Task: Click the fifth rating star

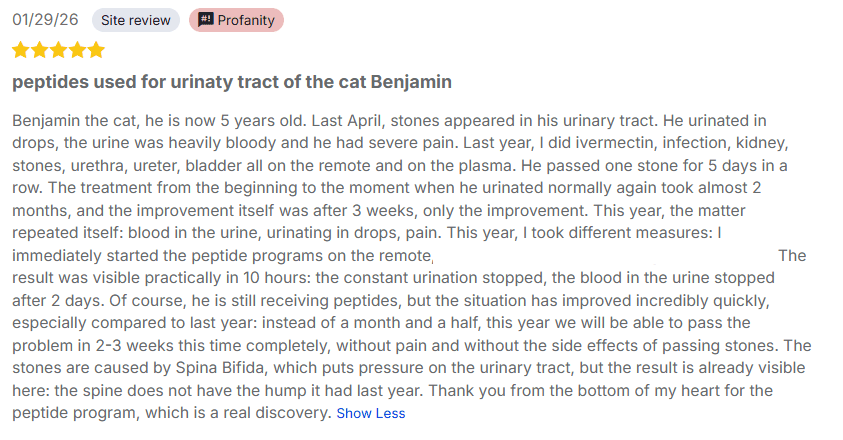Action: [95, 50]
